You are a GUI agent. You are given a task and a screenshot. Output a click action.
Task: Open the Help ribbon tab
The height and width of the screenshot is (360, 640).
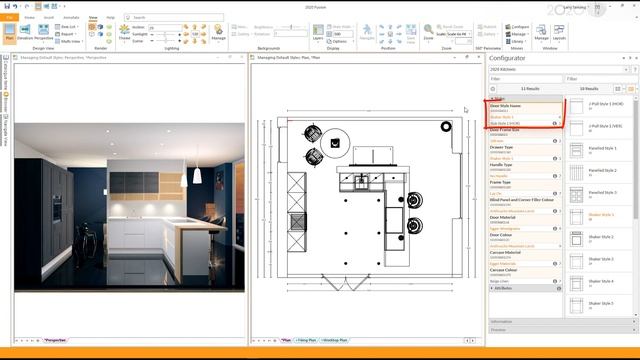(111, 18)
